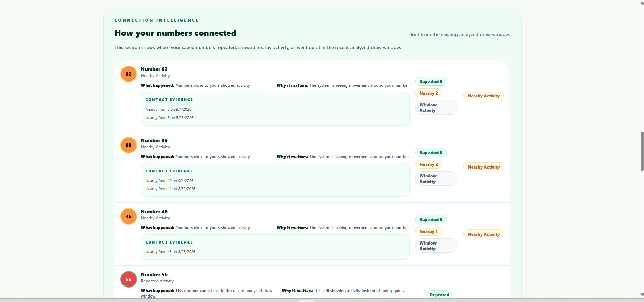Click the "CONTACT EVIDENCE" header for Number 46
This screenshot has width=644, height=302.
click(169, 242)
